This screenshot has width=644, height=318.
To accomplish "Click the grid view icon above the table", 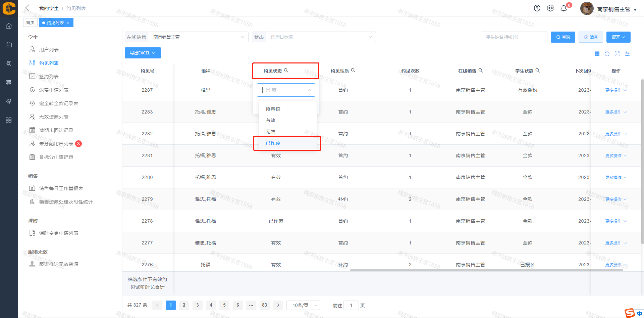I will (597, 54).
